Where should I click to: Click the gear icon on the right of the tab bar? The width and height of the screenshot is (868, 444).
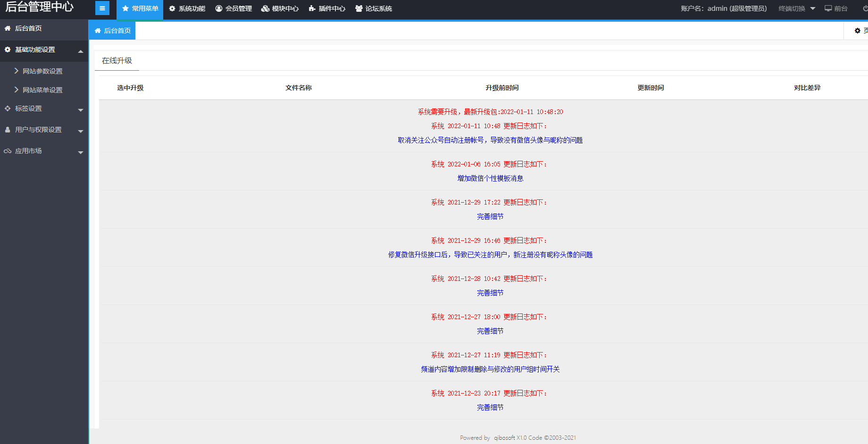857,31
